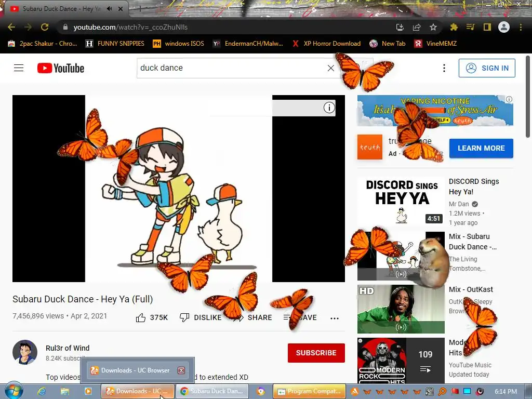The image size is (532, 399).
Task: Click the system clock 6:14 PM
Action: (x=506, y=392)
